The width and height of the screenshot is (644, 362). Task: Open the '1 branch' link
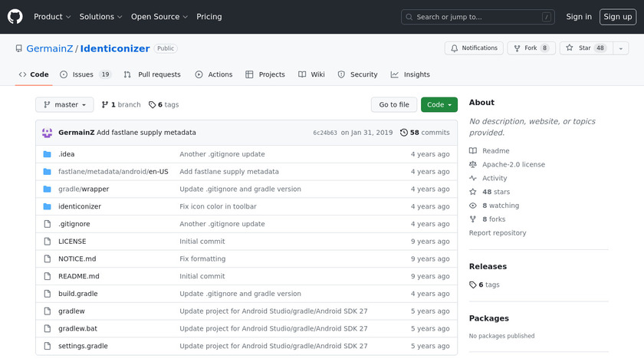click(121, 105)
